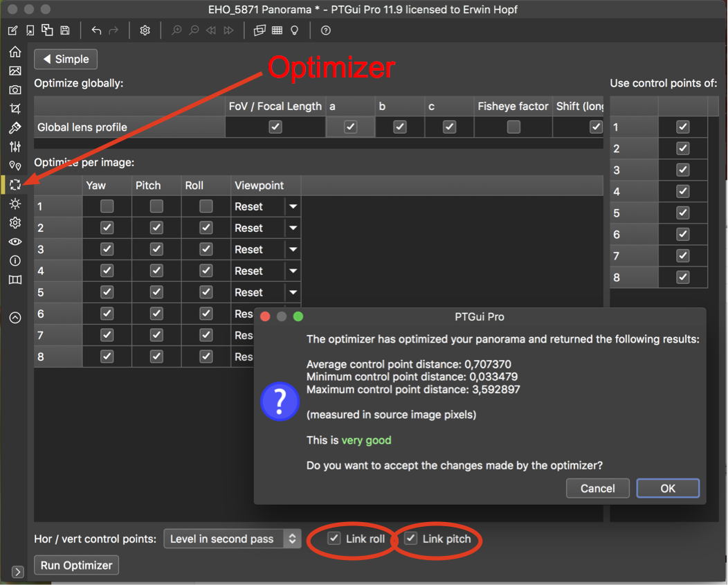
Task: Enable Pitch optimization for image 1
Action: pyautogui.click(x=156, y=206)
